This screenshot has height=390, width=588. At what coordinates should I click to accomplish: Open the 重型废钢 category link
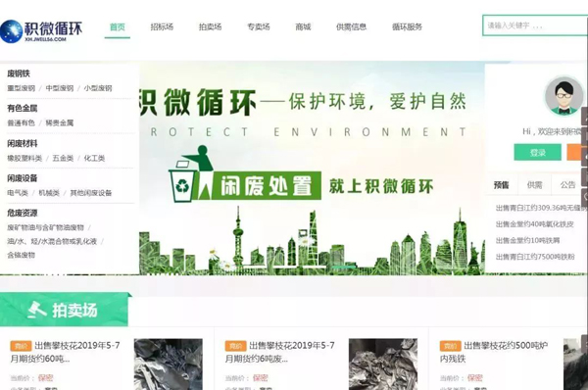click(x=21, y=88)
